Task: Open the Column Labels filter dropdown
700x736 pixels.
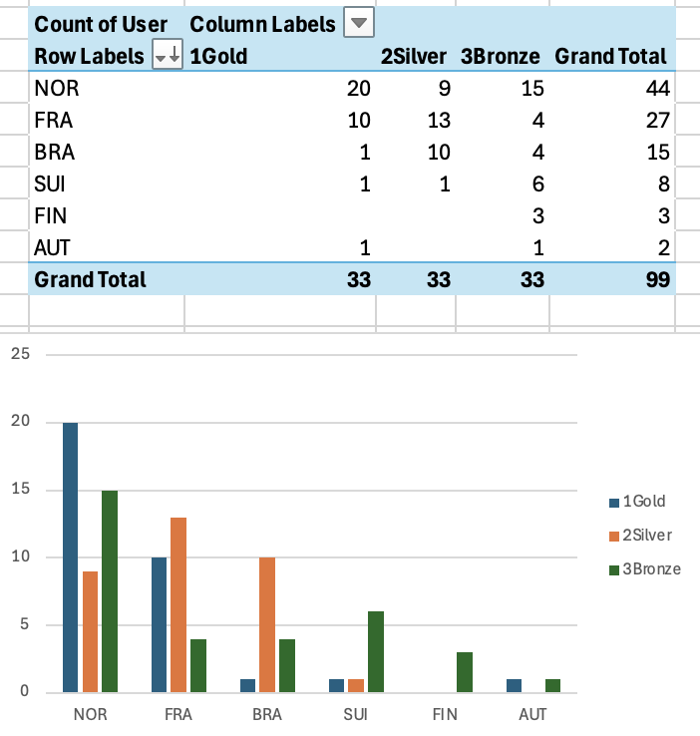Action: coord(358,23)
